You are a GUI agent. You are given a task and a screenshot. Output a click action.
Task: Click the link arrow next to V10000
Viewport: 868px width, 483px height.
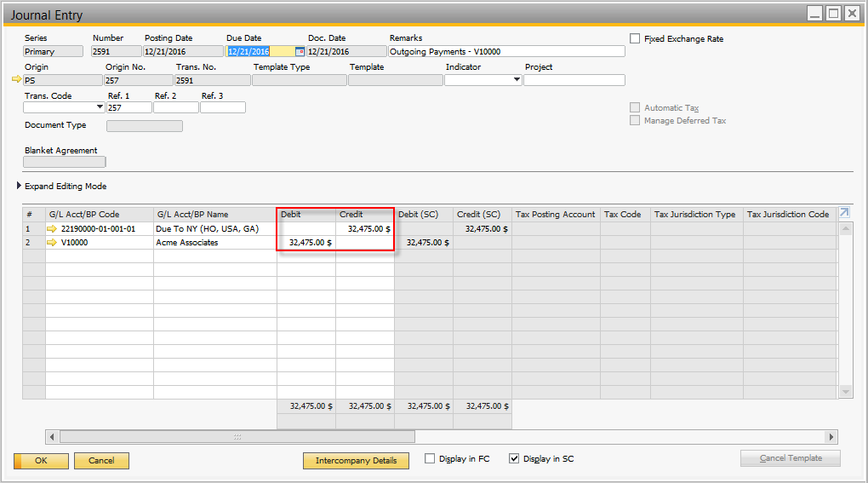coord(54,243)
